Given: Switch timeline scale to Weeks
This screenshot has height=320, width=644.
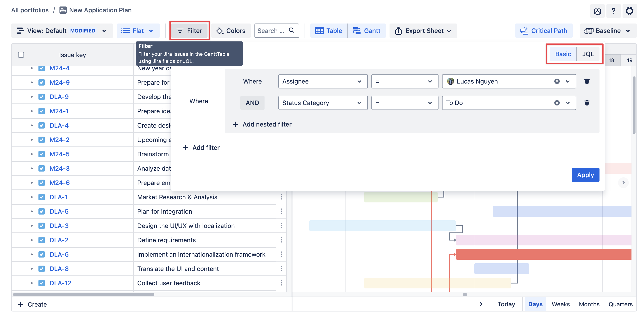Looking at the screenshot, I should click(561, 304).
